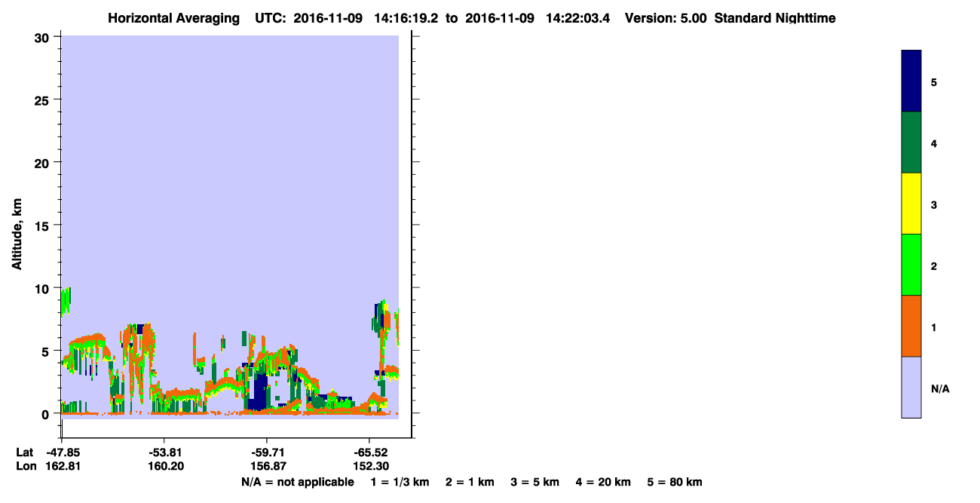Click the longitude value '156.87'
The image size is (980, 503).
[268, 466]
